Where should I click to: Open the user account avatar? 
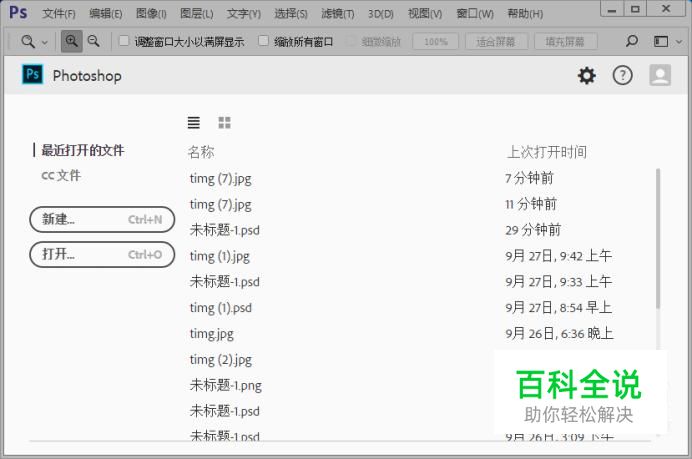click(x=660, y=75)
